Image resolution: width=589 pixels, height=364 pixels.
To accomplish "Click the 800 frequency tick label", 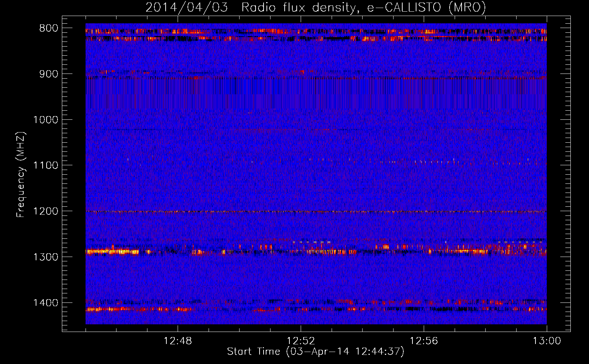I will tap(48, 28).
